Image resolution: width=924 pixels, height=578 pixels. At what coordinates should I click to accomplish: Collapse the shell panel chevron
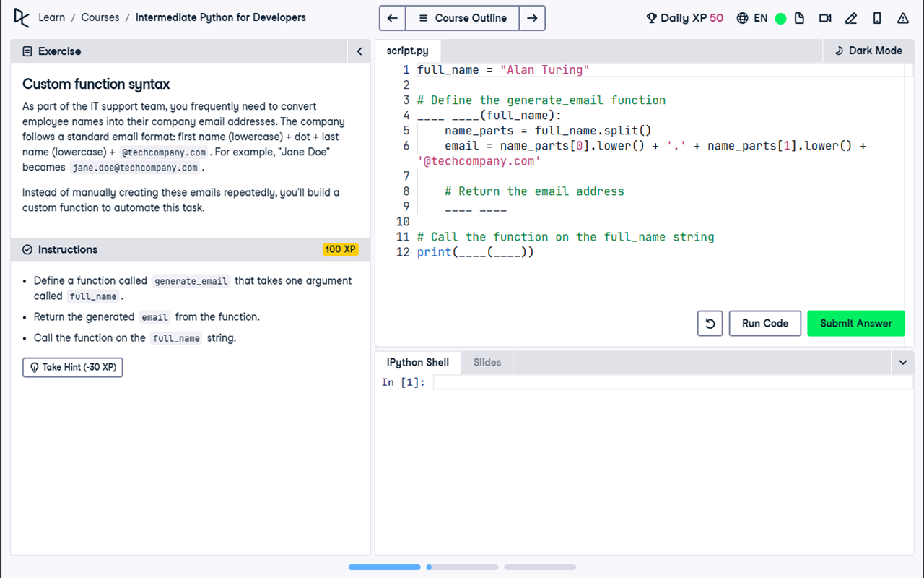point(902,363)
